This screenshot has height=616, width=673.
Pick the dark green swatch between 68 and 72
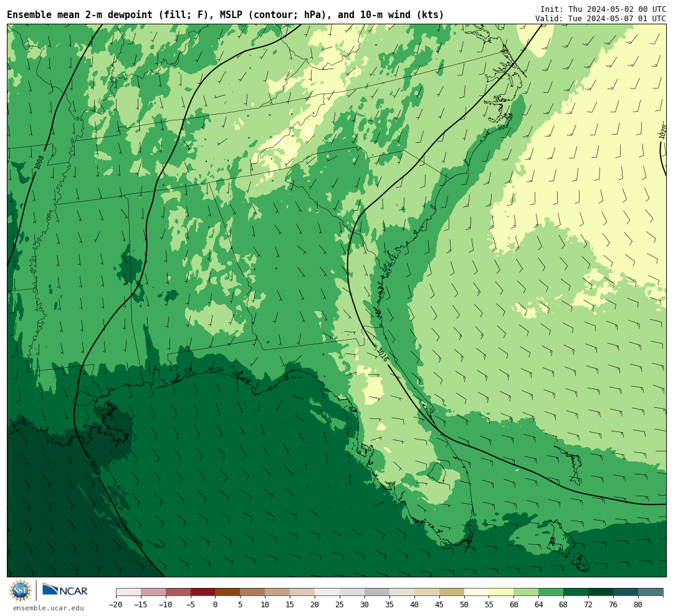[576, 592]
